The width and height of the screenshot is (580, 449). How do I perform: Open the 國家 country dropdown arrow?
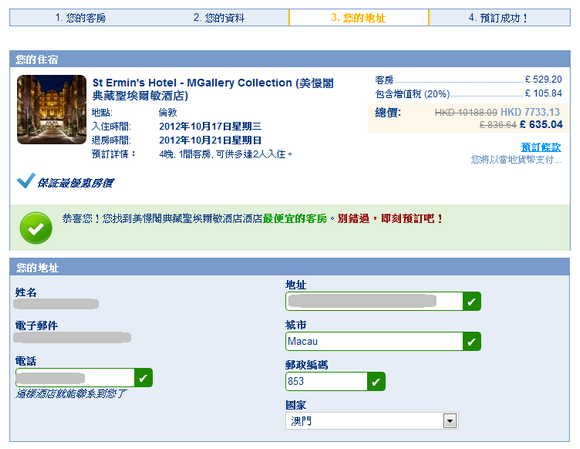point(450,421)
